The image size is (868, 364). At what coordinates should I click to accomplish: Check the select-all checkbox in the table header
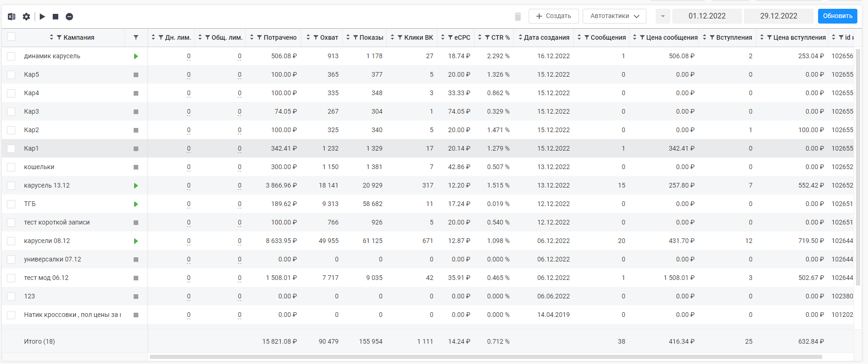coord(11,37)
